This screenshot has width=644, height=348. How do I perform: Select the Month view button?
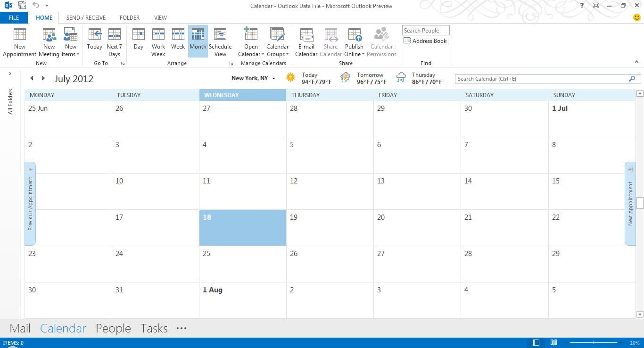click(x=198, y=42)
